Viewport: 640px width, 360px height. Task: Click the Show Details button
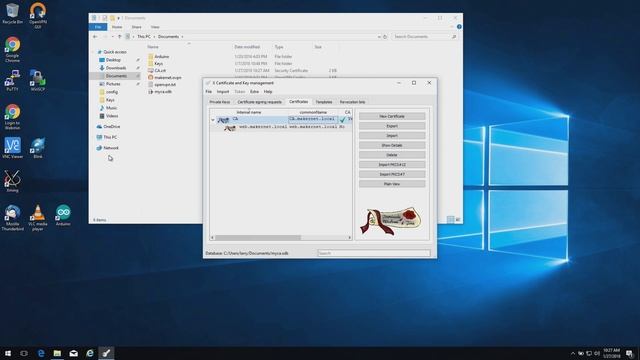tap(392, 145)
